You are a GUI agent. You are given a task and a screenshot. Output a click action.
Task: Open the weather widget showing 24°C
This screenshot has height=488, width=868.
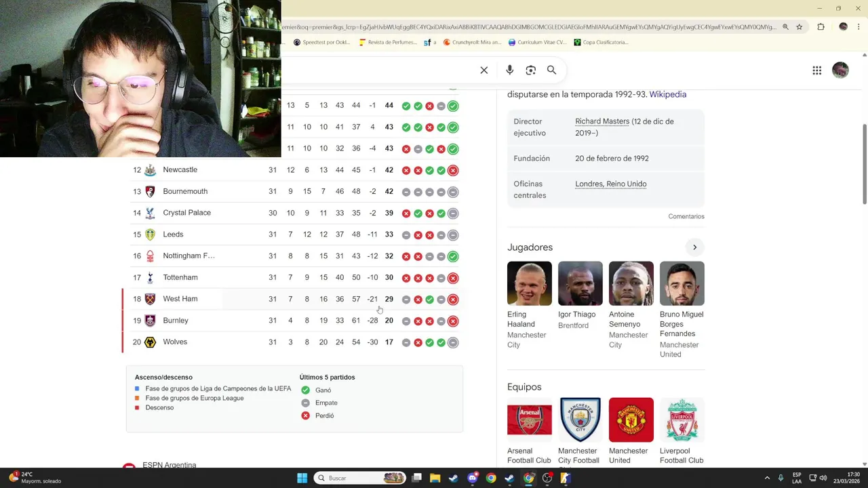coord(36,478)
